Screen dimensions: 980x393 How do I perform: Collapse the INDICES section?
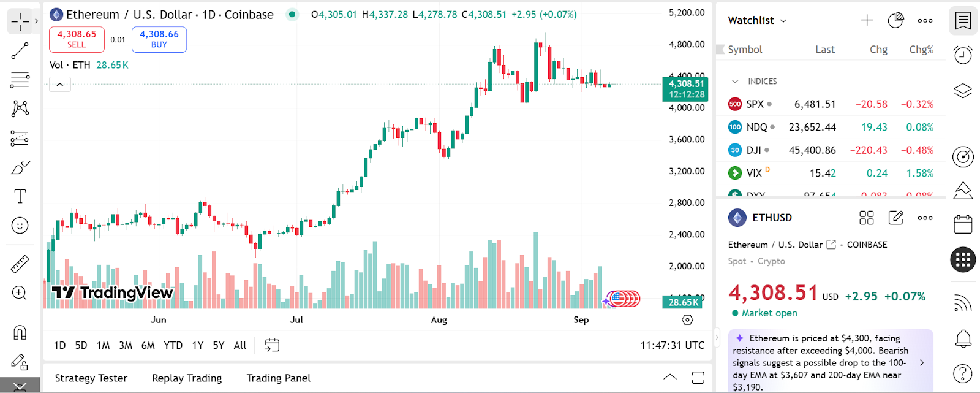pyautogui.click(x=735, y=82)
